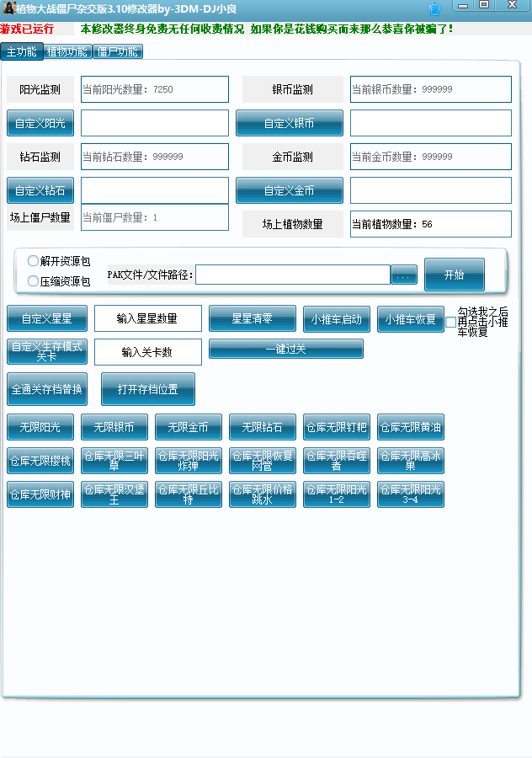The height and width of the screenshot is (758, 532).
Task: Focus the custom diamond amount input field
Action: (x=155, y=190)
